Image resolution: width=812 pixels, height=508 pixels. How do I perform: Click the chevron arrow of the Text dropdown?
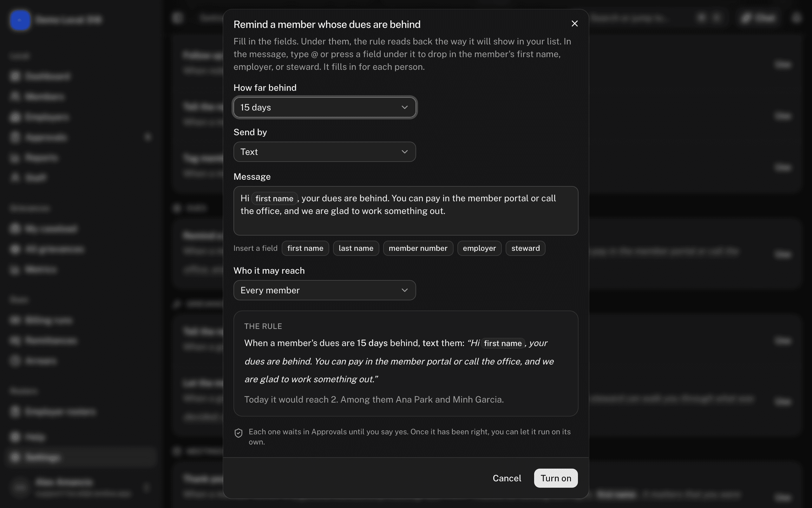tap(404, 152)
